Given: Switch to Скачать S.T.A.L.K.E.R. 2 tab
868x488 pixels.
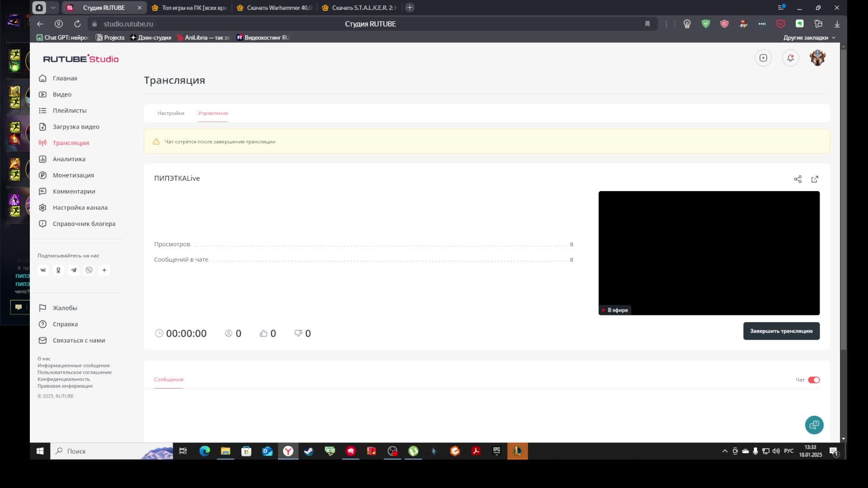Looking at the screenshot, I should pyautogui.click(x=360, y=8).
